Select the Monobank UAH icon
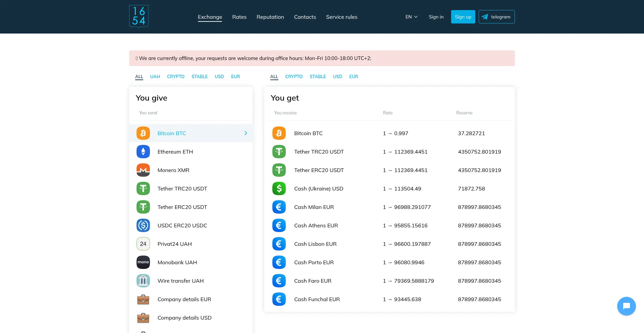This screenshot has width=644, height=333. pyautogui.click(x=143, y=262)
